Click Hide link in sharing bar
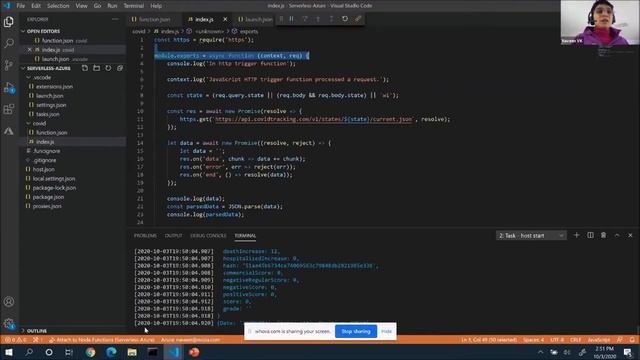The height and width of the screenshot is (360, 640). (x=386, y=331)
